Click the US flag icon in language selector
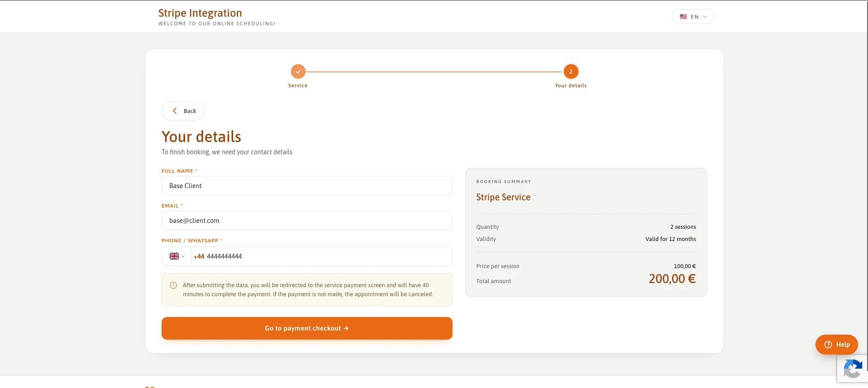Viewport: 868px width, 388px height. point(683,17)
